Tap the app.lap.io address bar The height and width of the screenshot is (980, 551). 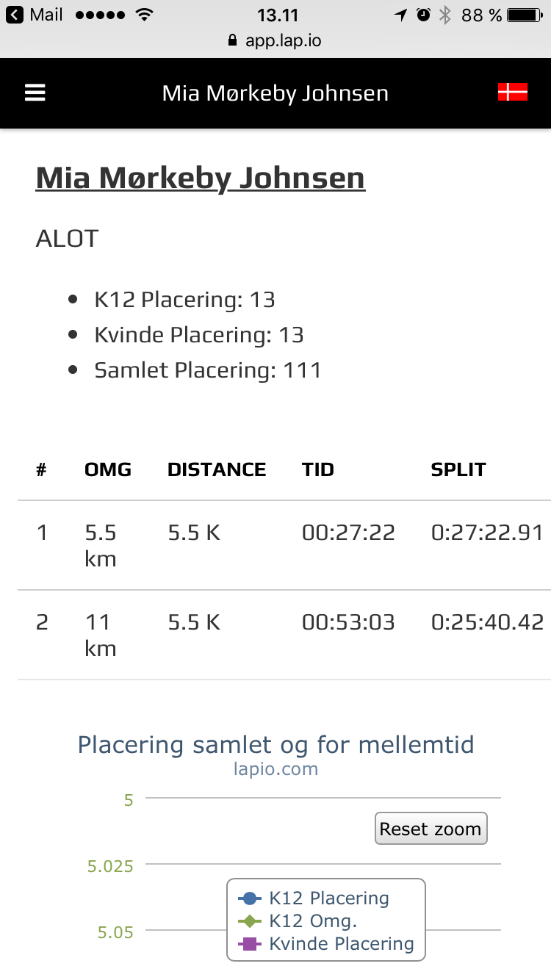click(x=283, y=41)
